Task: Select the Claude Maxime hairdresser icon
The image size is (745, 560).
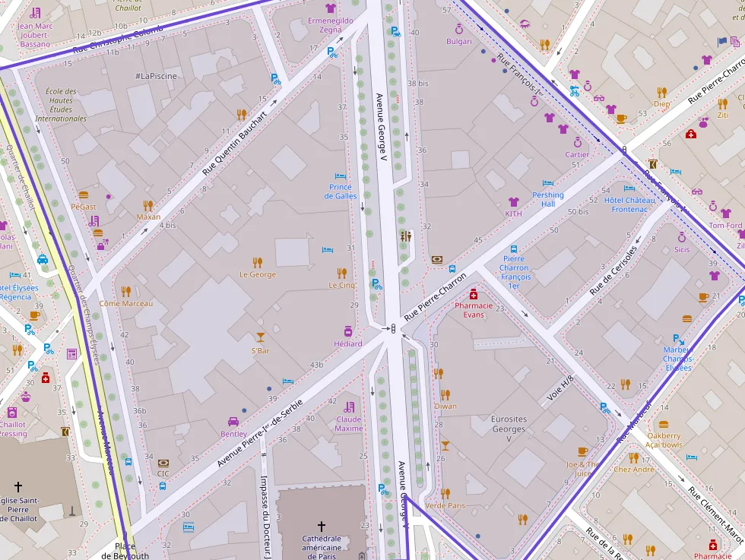Action: tap(349, 407)
